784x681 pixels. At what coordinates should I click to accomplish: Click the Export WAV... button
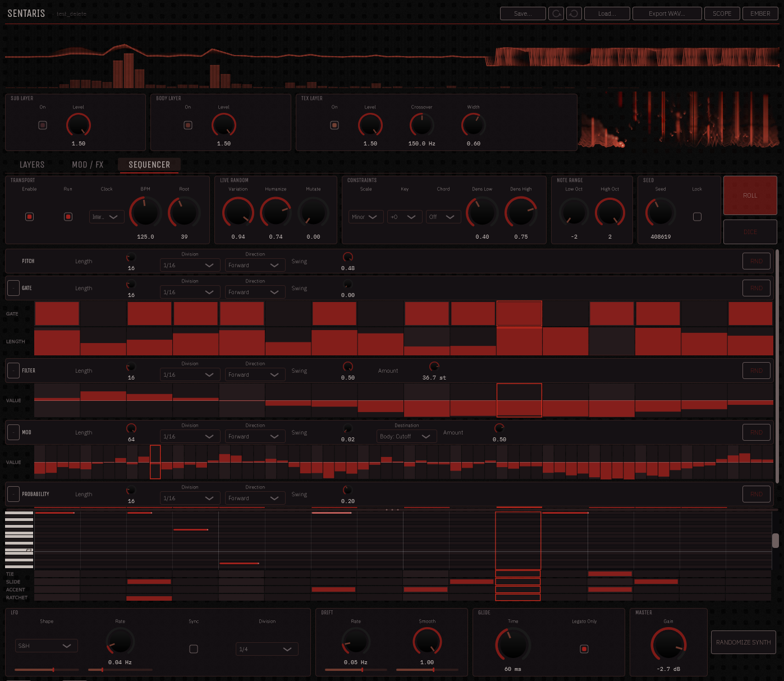tap(667, 13)
